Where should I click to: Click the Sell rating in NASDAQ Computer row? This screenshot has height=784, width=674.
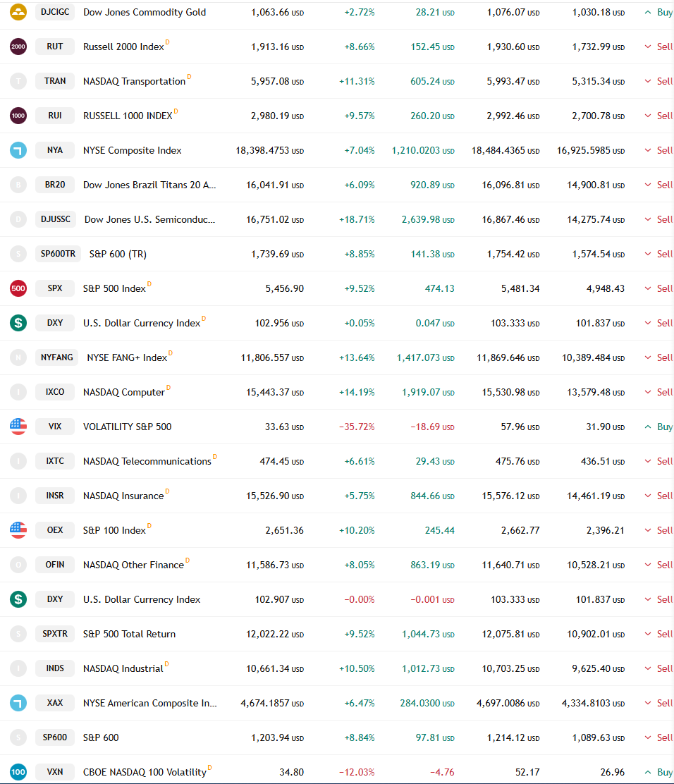pos(658,391)
